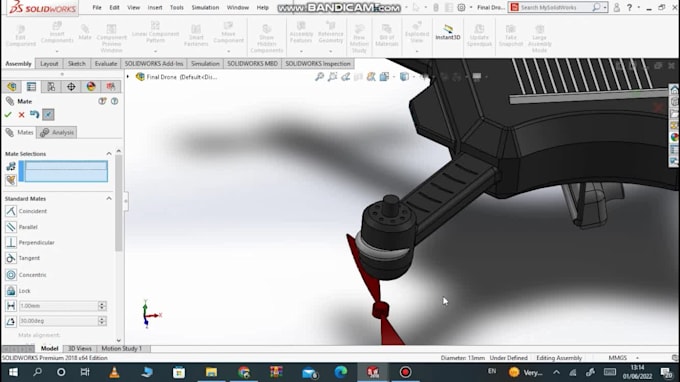Toggle the distance mate button
Viewport: 680px width, 382px height.
pos(11,306)
